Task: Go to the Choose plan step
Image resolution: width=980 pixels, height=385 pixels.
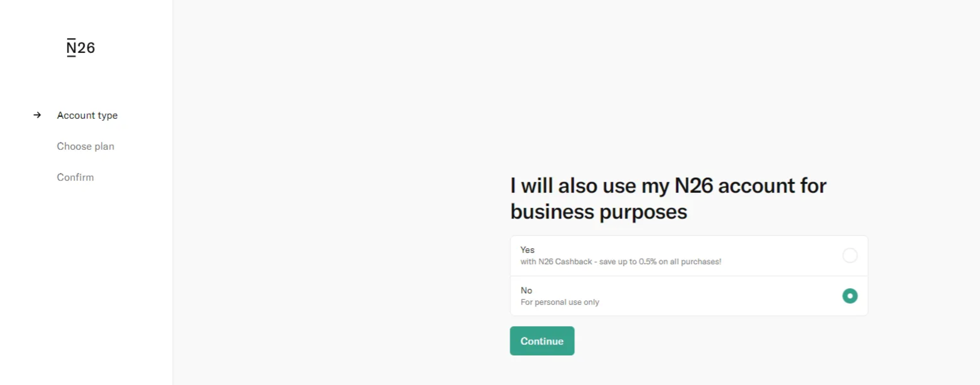Action: click(86, 146)
